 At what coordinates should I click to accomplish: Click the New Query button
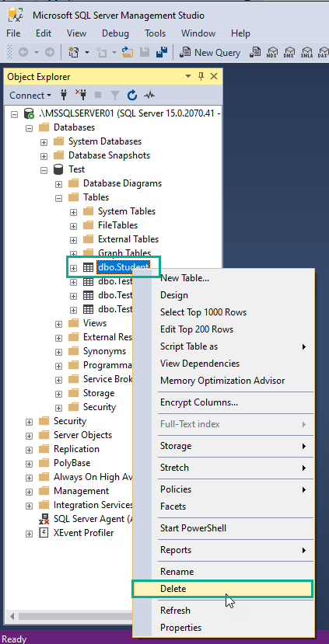(212, 53)
